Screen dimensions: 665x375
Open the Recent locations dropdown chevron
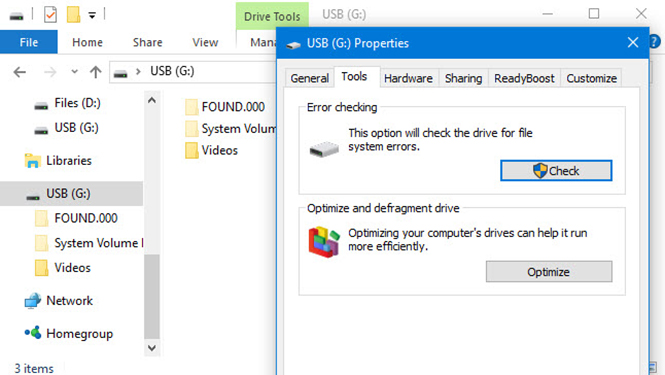click(75, 71)
